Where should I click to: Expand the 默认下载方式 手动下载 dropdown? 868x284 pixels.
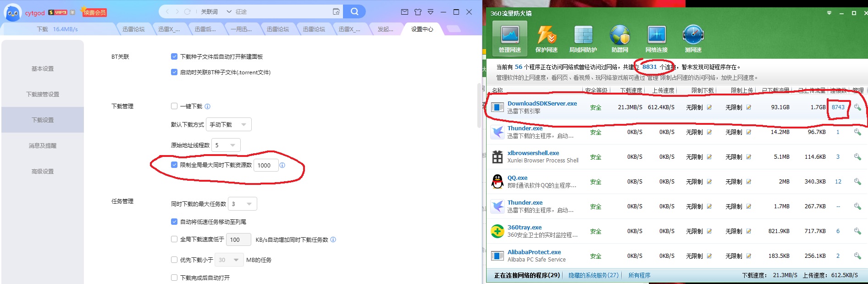coord(228,124)
